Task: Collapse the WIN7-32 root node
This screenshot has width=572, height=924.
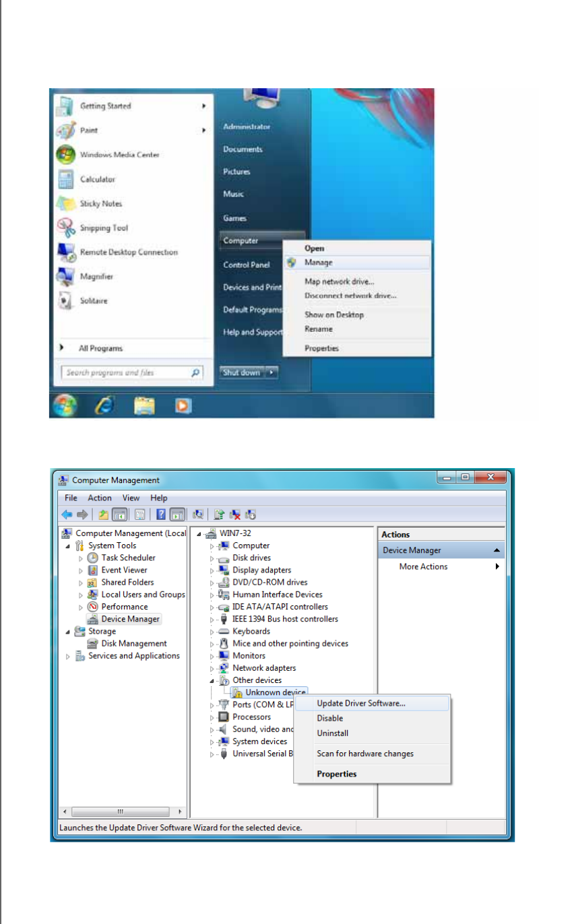Action: coord(199,533)
